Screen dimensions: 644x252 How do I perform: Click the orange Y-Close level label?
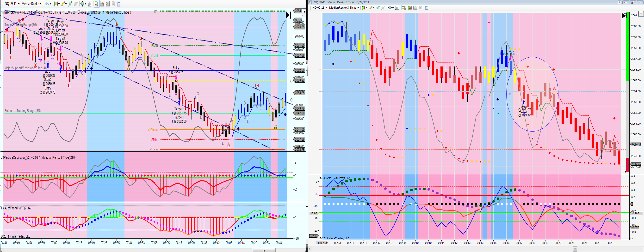(153, 130)
